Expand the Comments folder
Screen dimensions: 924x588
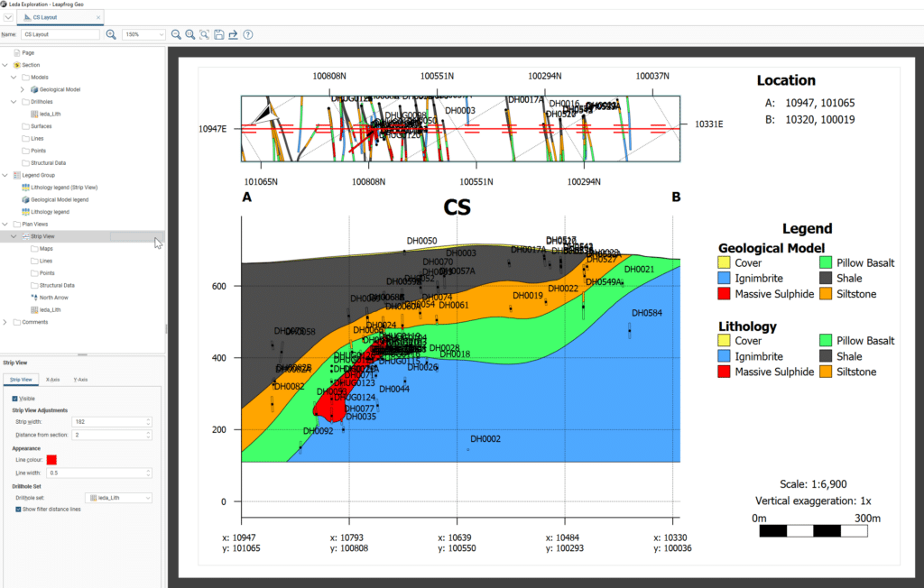[5, 321]
